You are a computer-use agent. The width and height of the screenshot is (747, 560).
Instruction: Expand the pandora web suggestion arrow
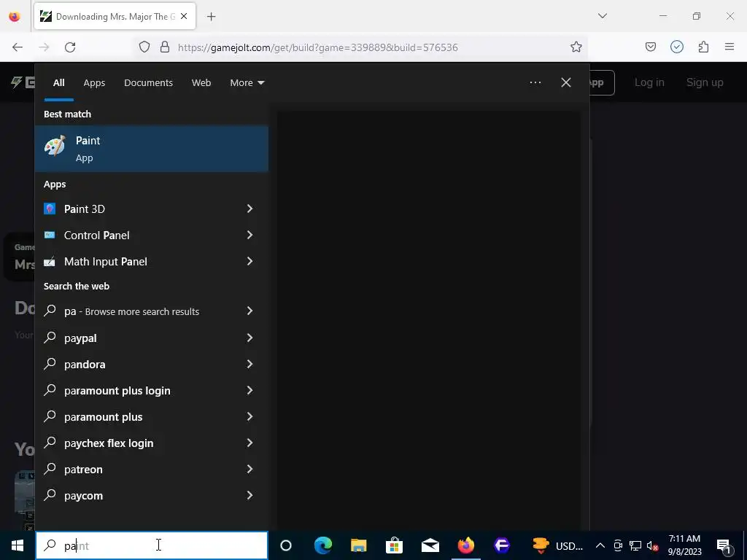[249, 364]
